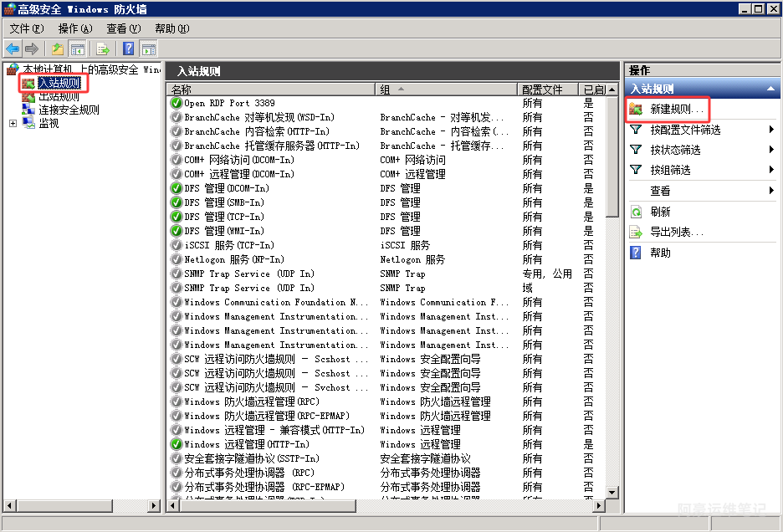Click 导出列表... in the actions pane

tap(677, 233)
